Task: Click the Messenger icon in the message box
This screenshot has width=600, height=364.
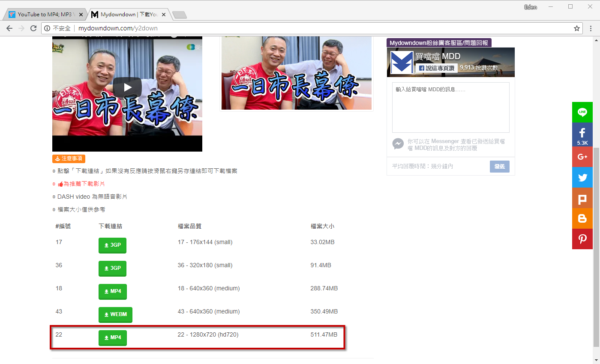Action: (398, 144)
